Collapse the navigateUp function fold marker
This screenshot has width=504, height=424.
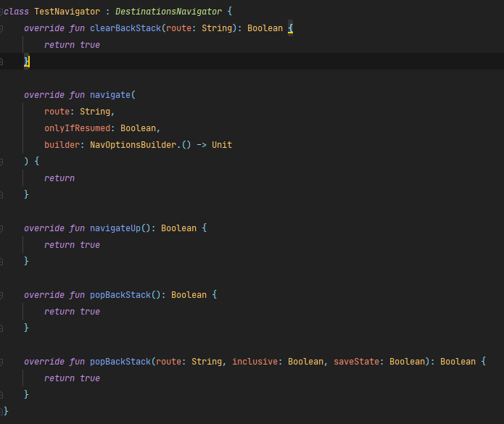pyautogui.click(x=1, y=229)
